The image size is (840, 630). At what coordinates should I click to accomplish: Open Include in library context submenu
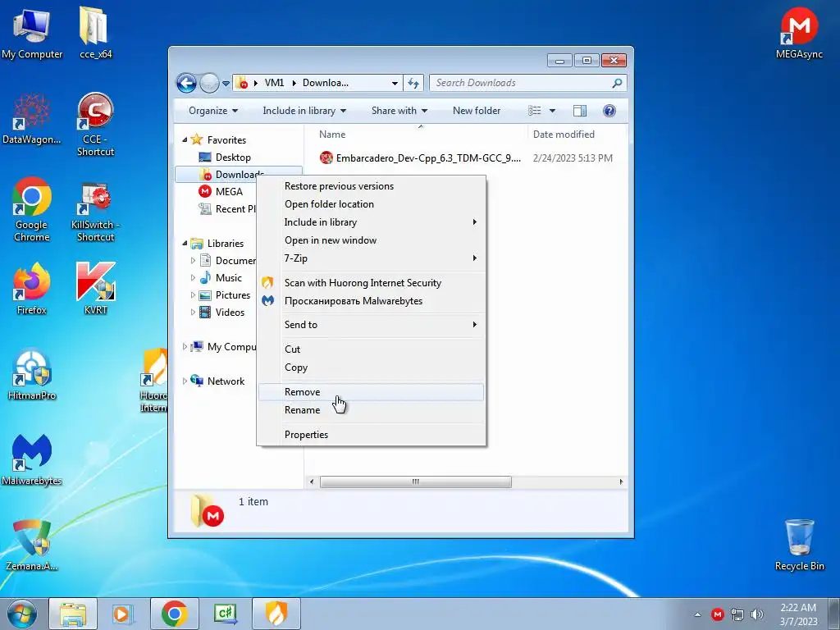coord(372,221)
